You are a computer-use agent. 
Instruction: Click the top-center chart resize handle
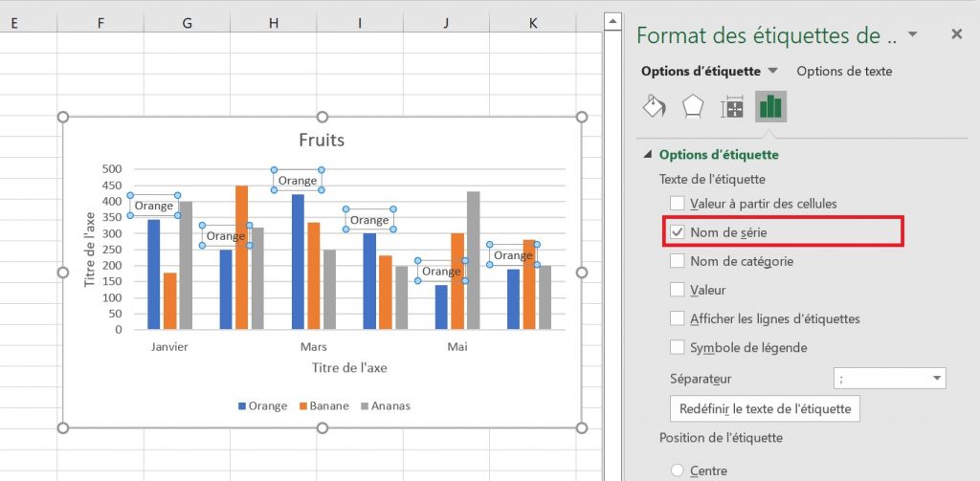322,118
